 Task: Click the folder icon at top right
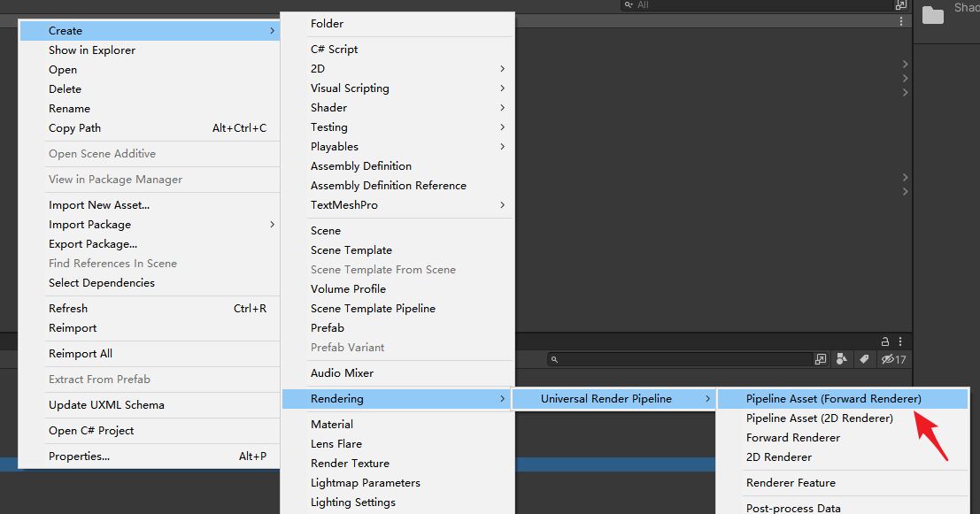(932, 15)
